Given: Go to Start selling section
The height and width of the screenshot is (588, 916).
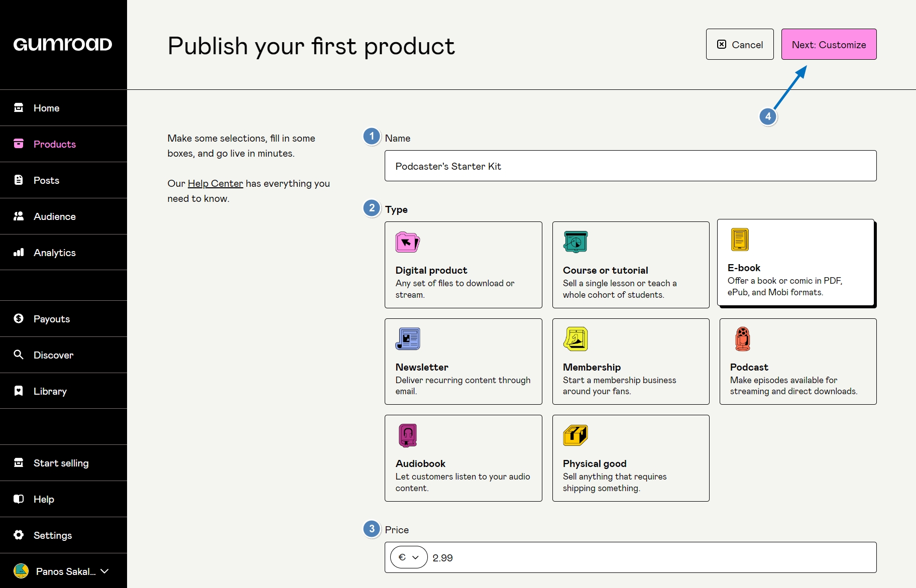Looking at the screenshot, I should click(x=61, y=463).
